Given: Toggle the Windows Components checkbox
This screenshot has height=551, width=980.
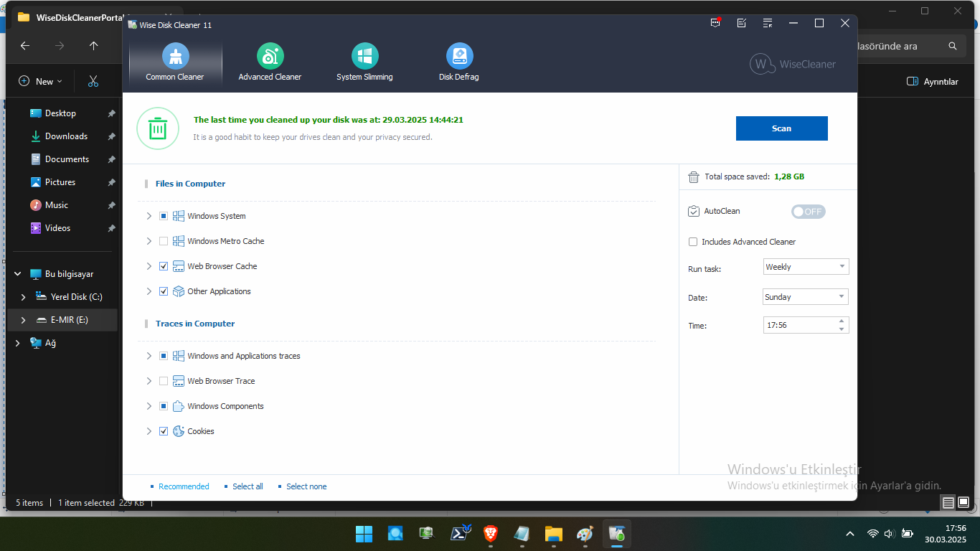Looking at the screenshot, I should (164, 406).
